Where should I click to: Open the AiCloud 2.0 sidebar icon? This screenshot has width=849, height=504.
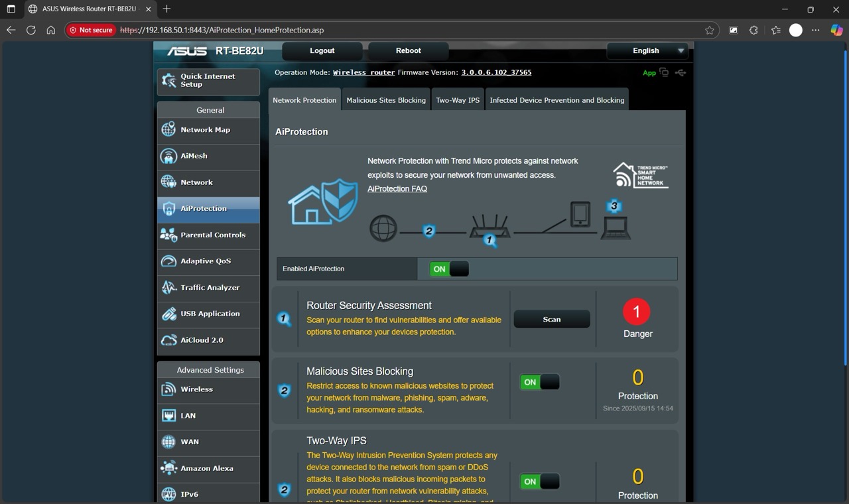coord(169,340)
